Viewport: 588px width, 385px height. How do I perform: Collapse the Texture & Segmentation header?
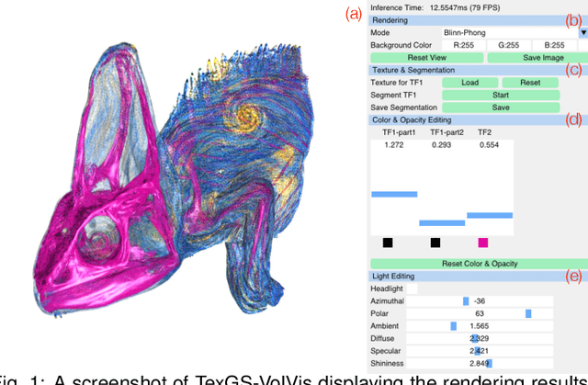pos(478,70)
